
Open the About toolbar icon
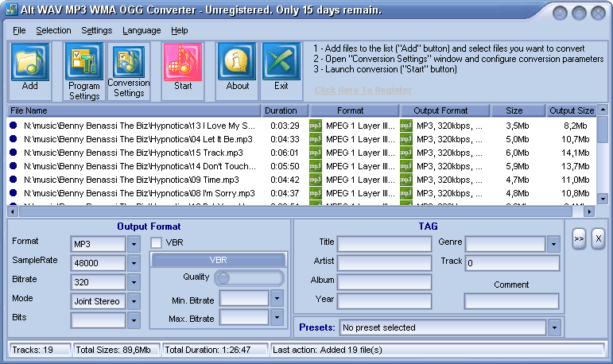tap(237, 62)
